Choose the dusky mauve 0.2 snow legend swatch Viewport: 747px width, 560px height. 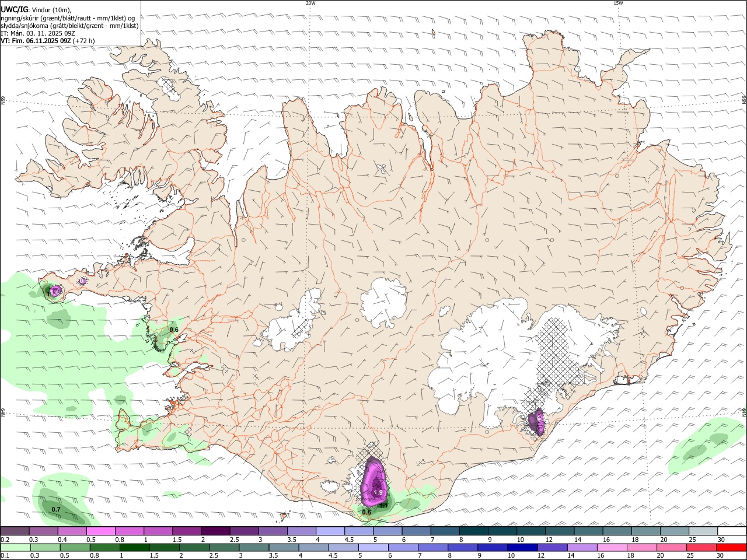tap(15, 531)
